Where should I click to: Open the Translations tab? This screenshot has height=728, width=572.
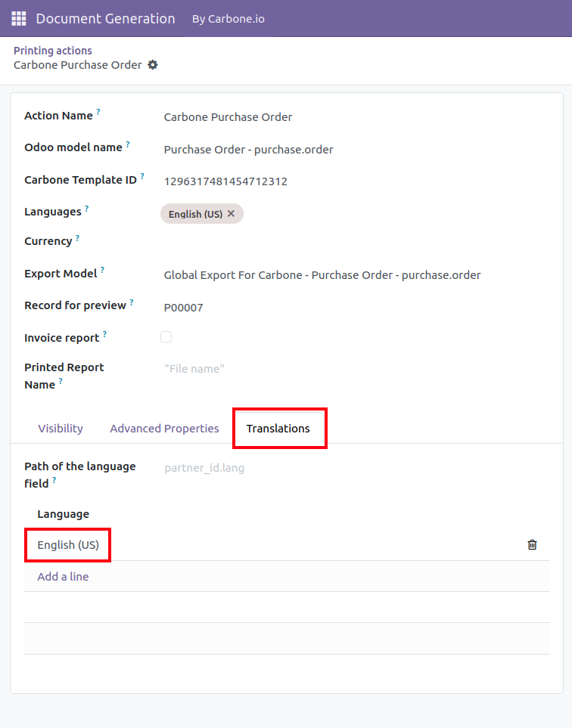pyautogui.click(x=278, y=428)
